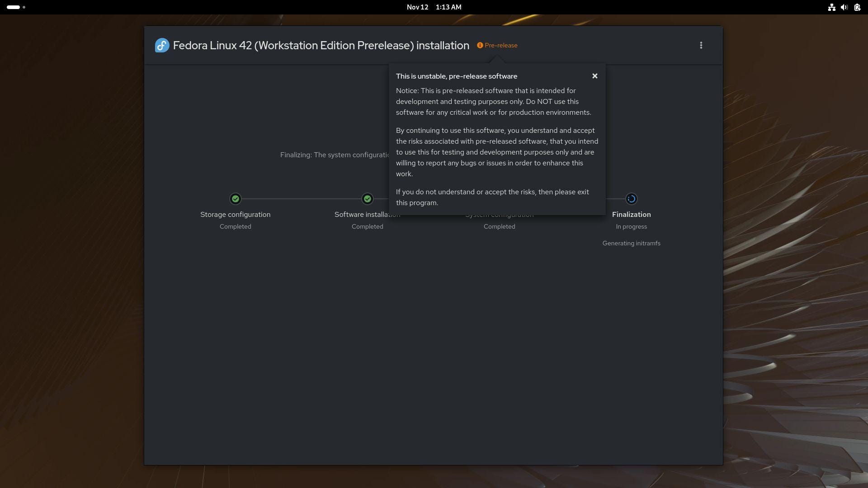Viewport: 868px width, 488px height.
Task: Click the battery status icon in the tray
Action: point(857,7)
